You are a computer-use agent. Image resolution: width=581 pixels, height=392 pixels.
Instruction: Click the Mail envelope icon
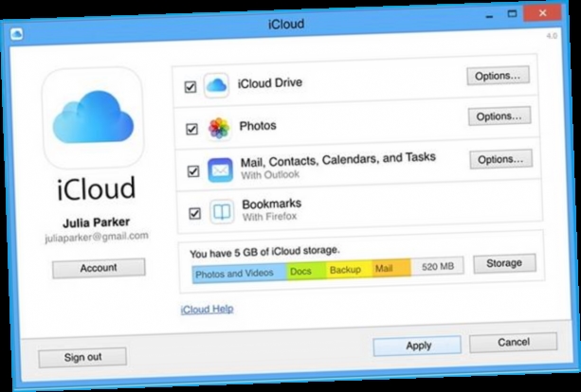pos(221,169)
